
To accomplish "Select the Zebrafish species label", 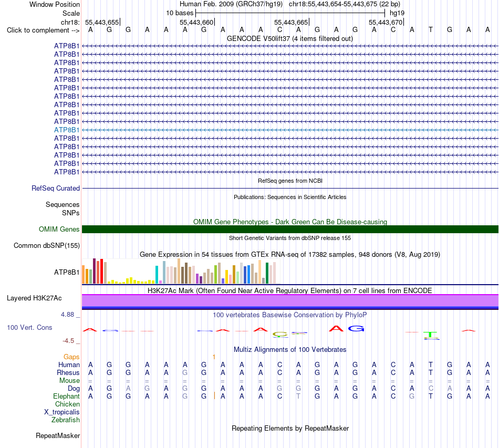I will point(66,420).
